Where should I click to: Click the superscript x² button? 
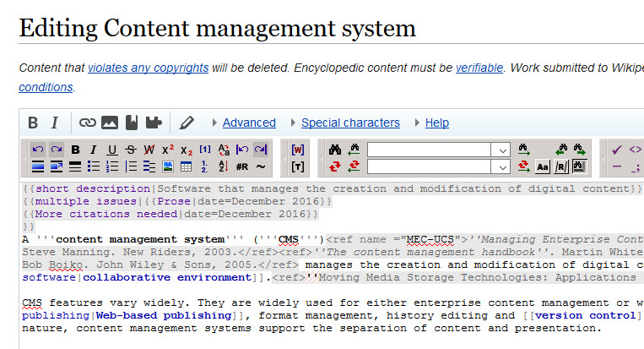click(x=168, y=150)
